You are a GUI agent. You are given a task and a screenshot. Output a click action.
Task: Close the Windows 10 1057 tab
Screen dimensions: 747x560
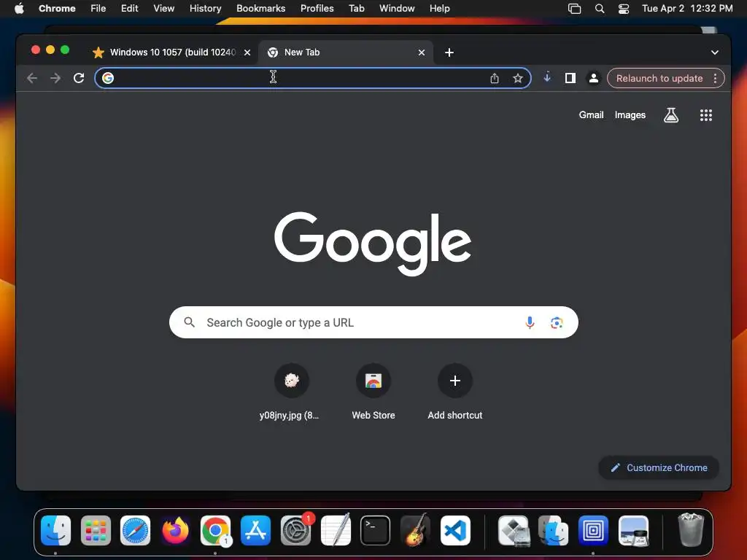(247, 52)
